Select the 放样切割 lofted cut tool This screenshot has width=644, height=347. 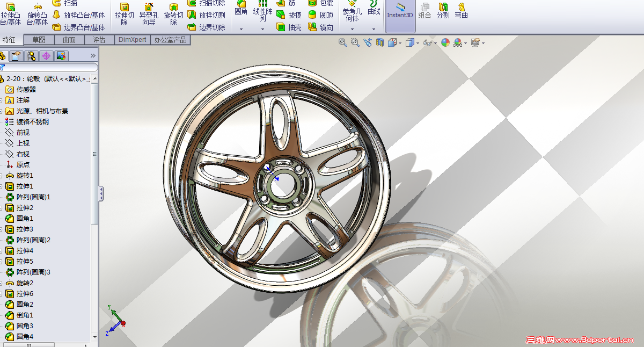coord(206,15)
